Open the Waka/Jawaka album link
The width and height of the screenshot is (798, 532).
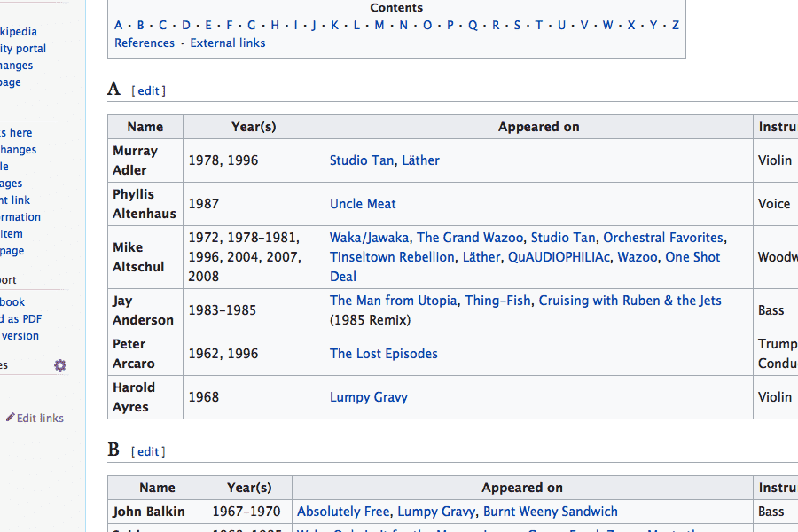[x=370, y=238]
